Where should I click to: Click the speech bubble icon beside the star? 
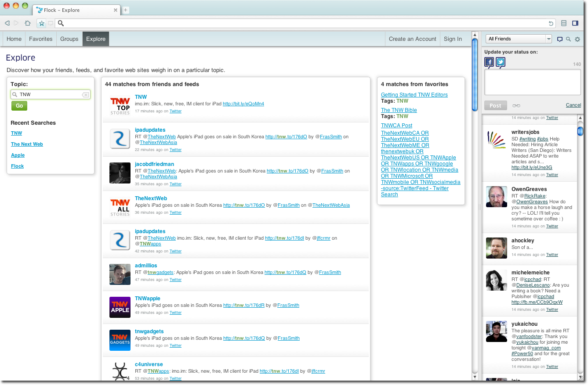[x=50, y=23]
